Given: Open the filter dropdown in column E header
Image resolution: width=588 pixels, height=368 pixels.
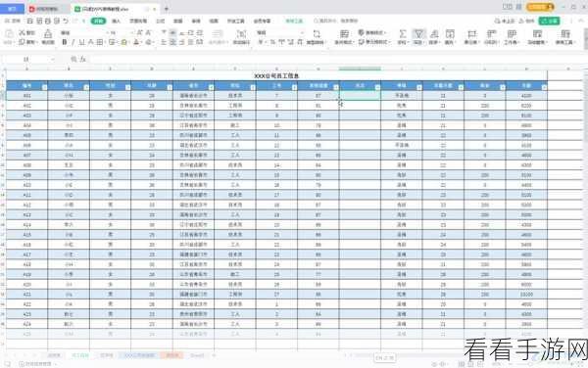Looking at the screenshot, I should (x=211, y=87).
